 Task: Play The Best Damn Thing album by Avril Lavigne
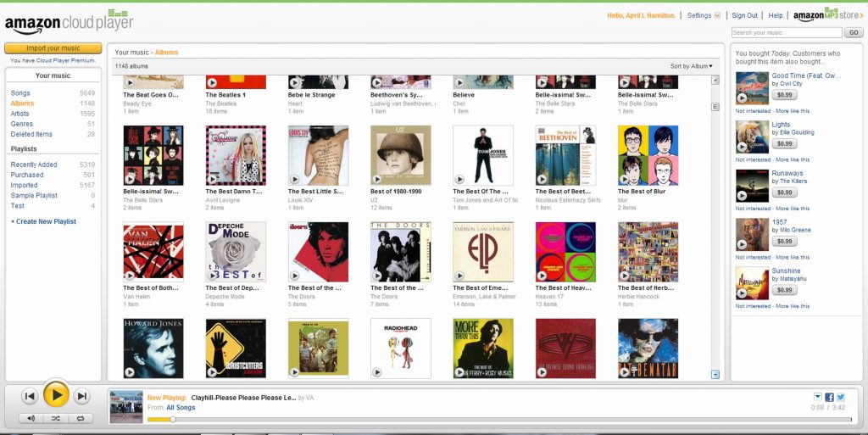(x=212, y=179)
